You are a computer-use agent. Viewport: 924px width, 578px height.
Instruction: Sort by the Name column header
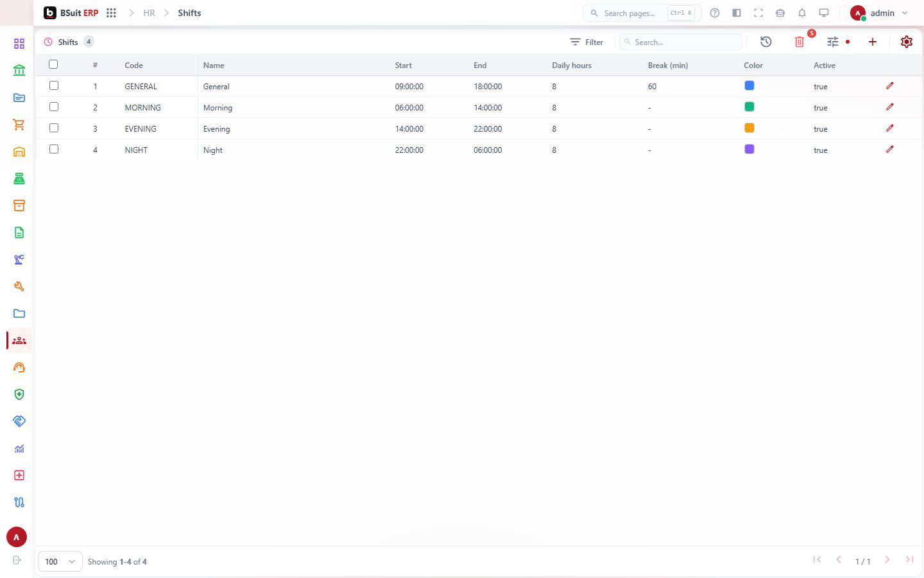(214, 65)
